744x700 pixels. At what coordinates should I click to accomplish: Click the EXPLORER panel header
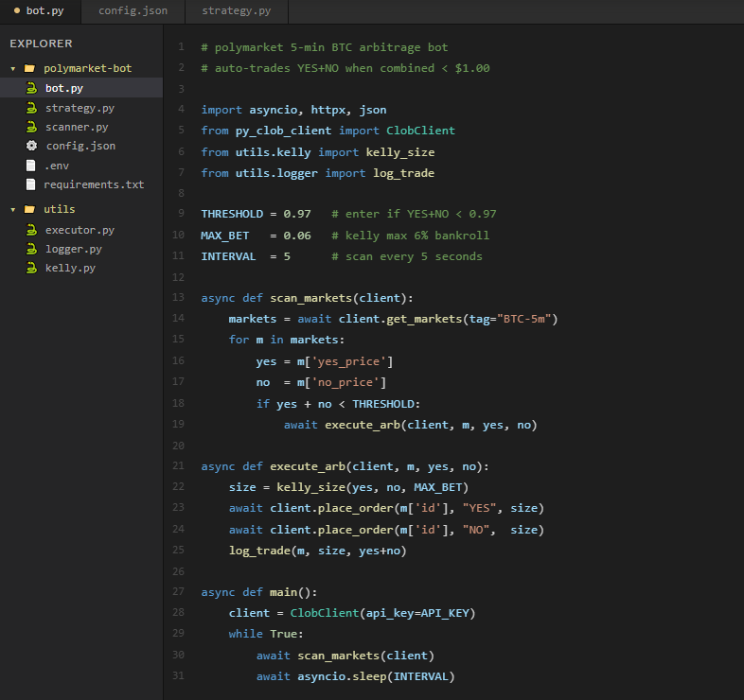(42, 44)
